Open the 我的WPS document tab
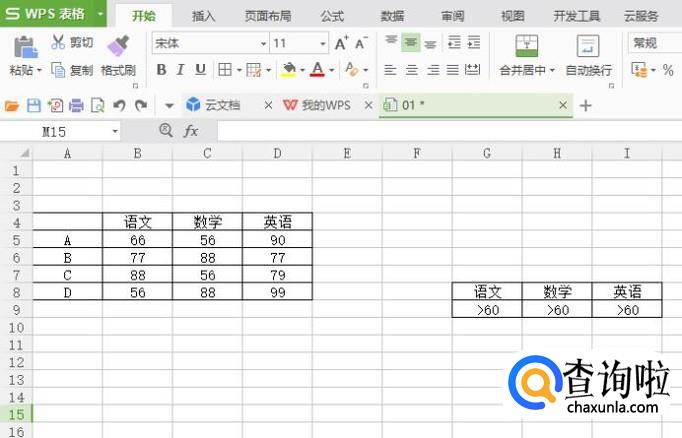The width and height of the screenshot is (682, 438). coord(326,105)
